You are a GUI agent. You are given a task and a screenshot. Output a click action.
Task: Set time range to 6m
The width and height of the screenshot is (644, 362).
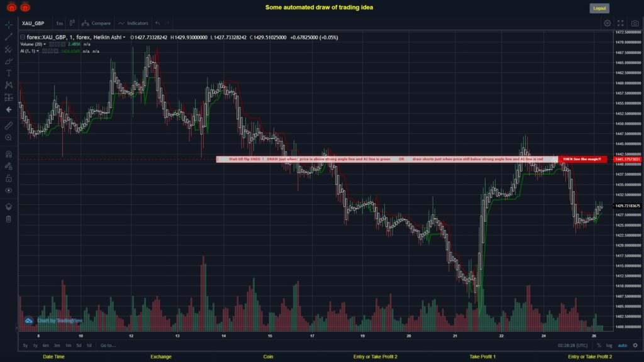(x=45, y=346)
